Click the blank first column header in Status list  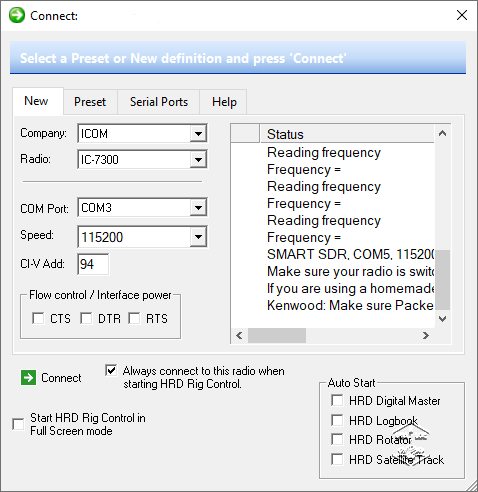(245, 134)
